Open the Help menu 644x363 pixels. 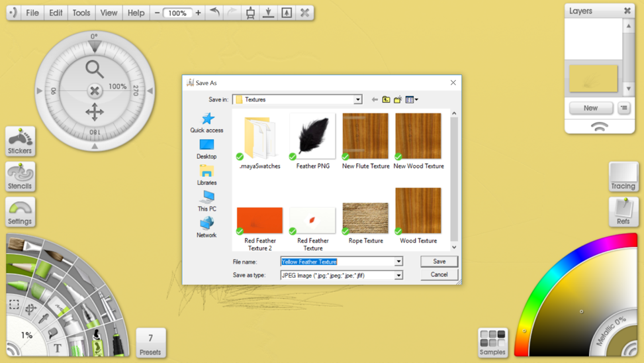click(136, 13)
